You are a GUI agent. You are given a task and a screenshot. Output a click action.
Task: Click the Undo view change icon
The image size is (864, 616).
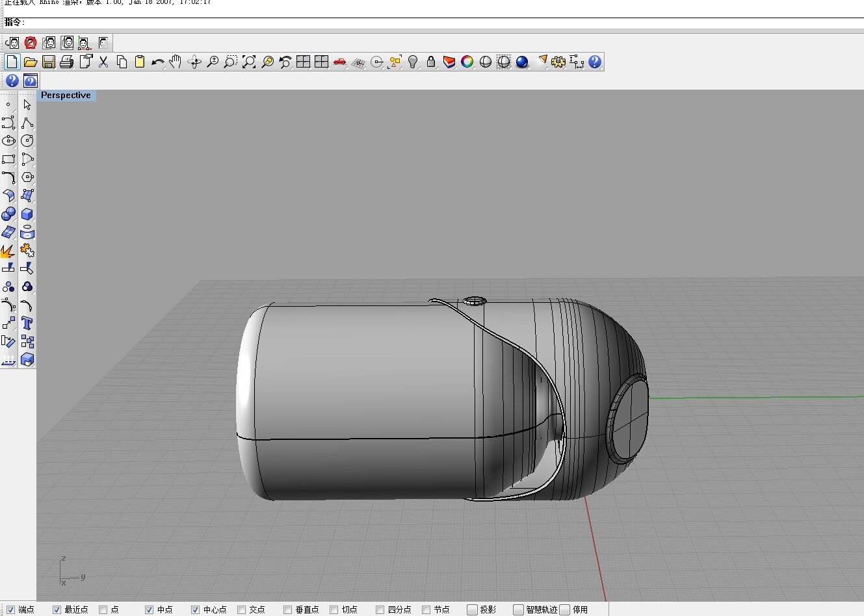point(285,62)
